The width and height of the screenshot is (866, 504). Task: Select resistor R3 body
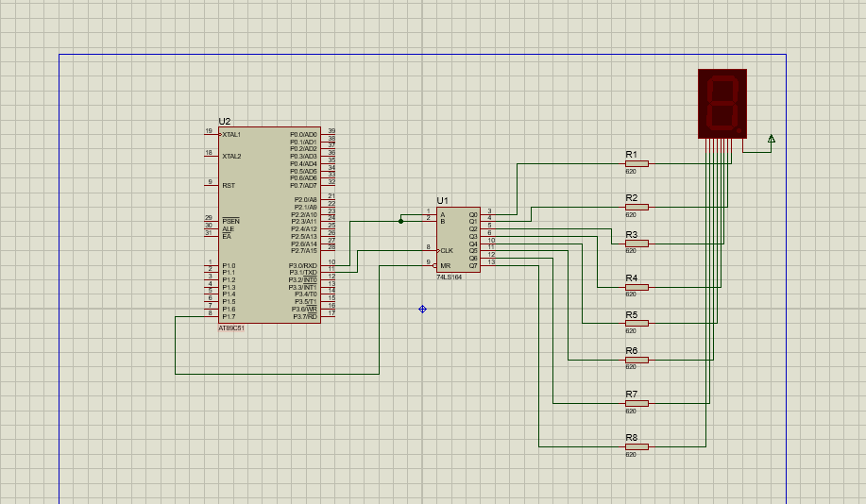click(x=637, y=244)
